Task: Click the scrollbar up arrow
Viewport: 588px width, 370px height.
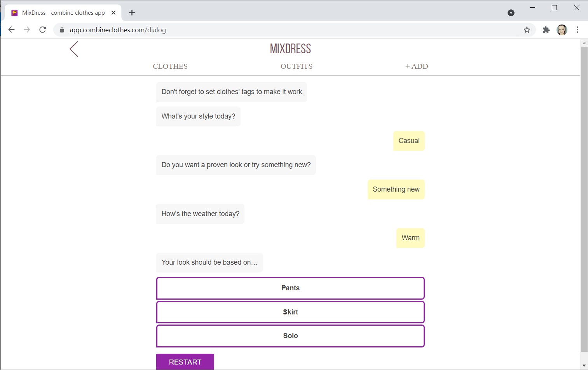Action: coord(584,43)
